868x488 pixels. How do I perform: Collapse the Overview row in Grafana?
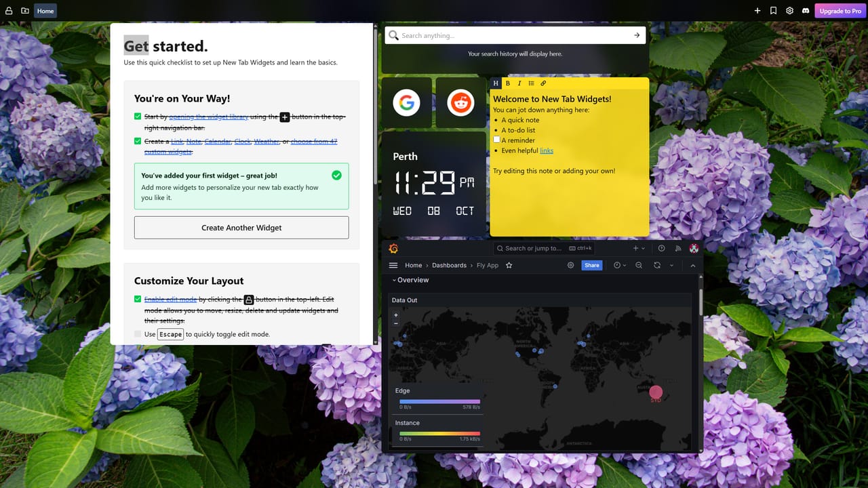(395, 280)
